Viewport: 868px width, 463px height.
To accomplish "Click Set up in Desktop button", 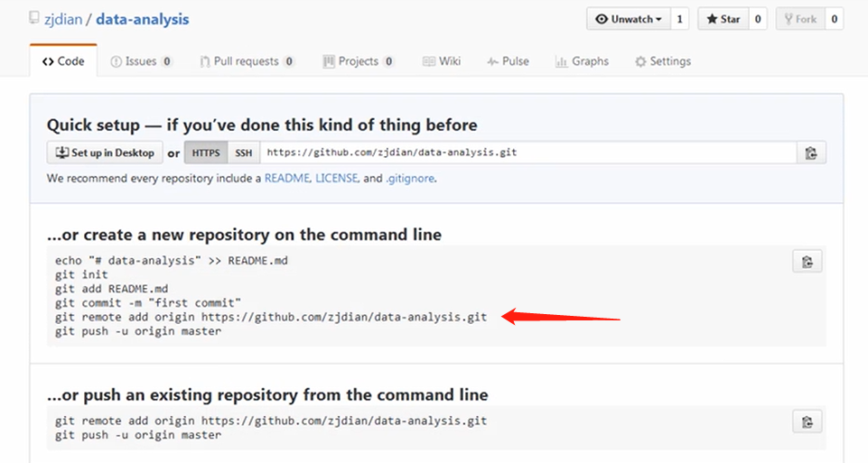I will click(x=105, y=153).
